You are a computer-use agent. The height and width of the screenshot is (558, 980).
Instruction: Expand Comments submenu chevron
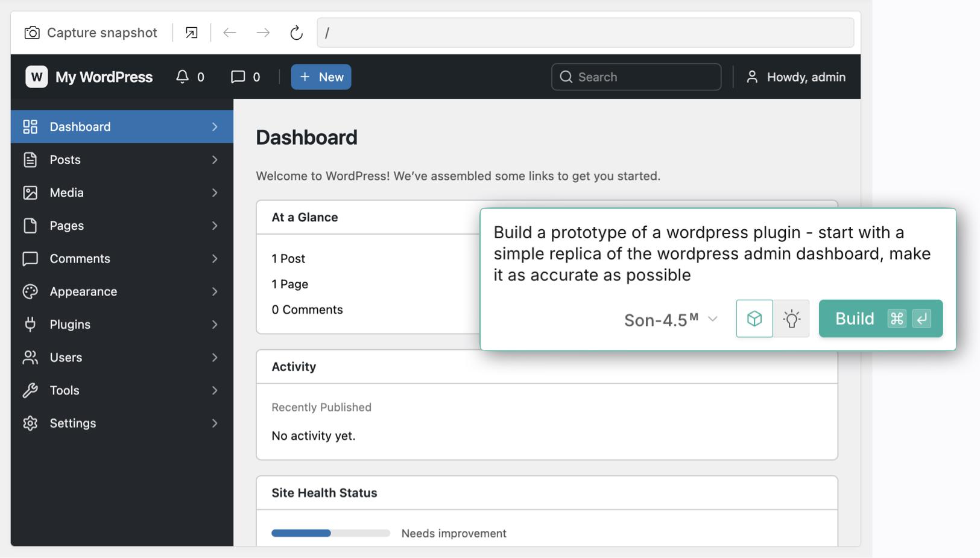pyautogui.click(x=215, y=259)
